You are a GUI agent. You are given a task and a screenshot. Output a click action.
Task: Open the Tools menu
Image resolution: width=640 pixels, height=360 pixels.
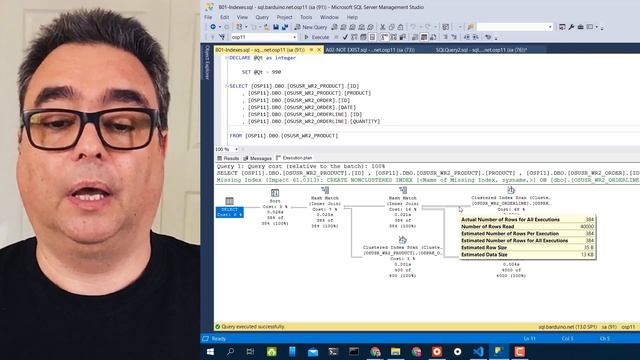point(306,17)
